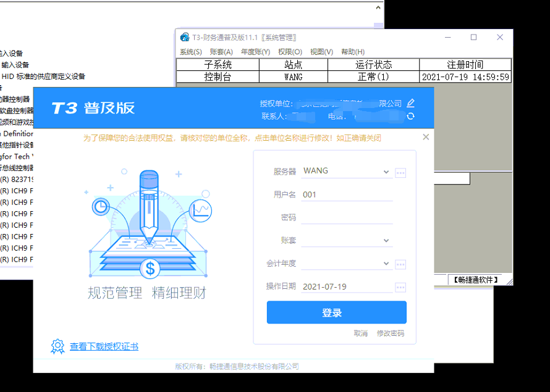This screenshot has height=392, width=550.
Task: Open the 系统(S) menu
Action: tap(191, 52)
